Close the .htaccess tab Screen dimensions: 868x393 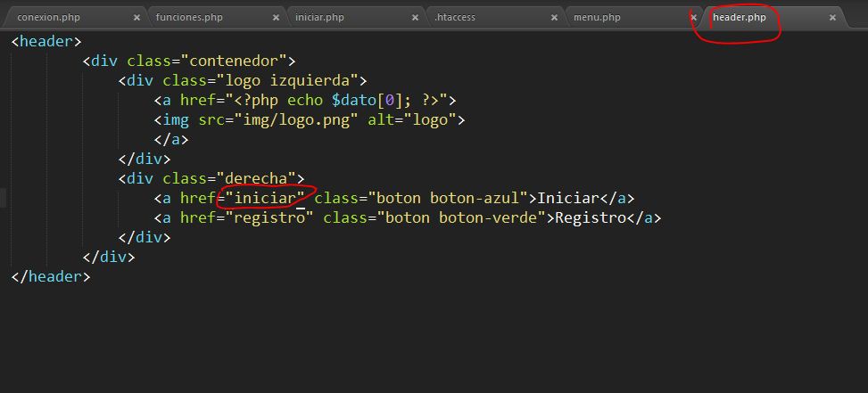coord(554,17)
